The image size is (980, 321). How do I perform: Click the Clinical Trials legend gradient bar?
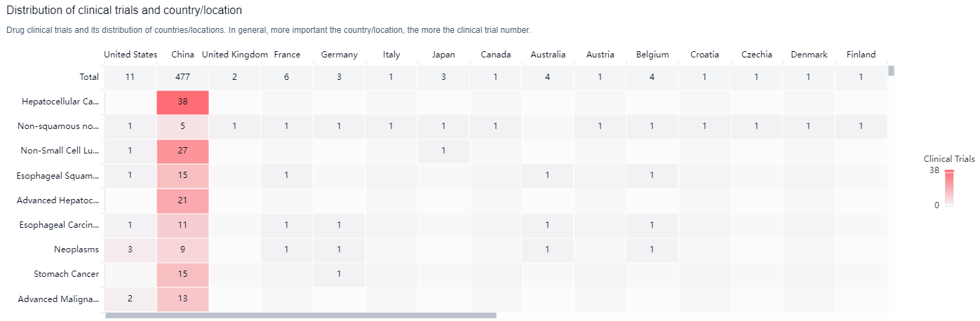click(x=949, y=189)
